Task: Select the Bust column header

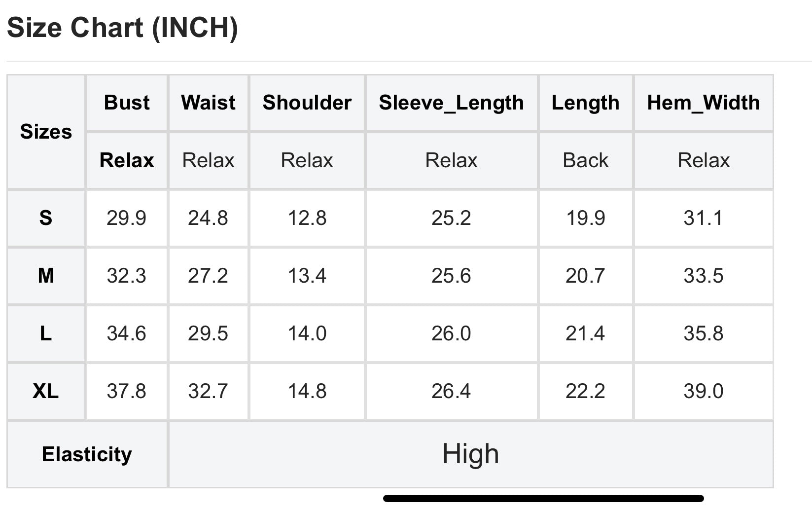Action: 127,103
